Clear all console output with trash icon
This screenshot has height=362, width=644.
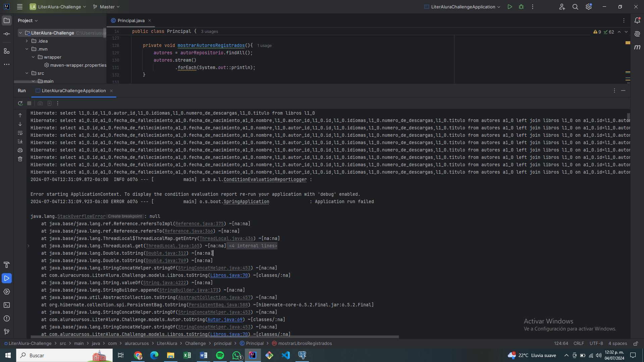coord(20,159)
